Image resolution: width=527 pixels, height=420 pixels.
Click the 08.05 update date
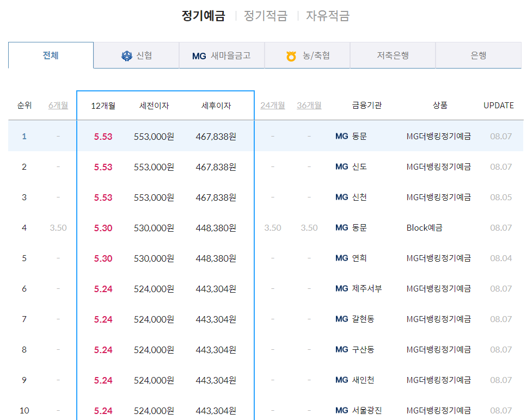coord(501,197)
